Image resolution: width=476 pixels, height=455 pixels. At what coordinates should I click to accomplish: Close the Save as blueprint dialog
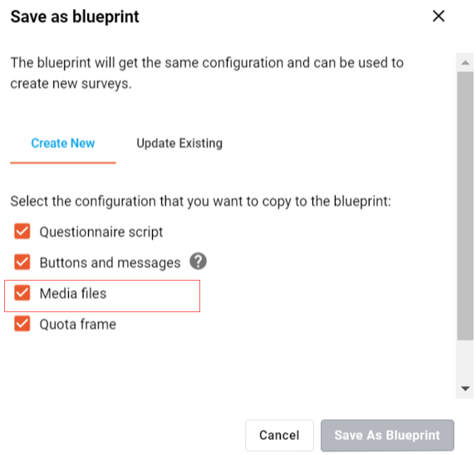[x=439, y=16]
